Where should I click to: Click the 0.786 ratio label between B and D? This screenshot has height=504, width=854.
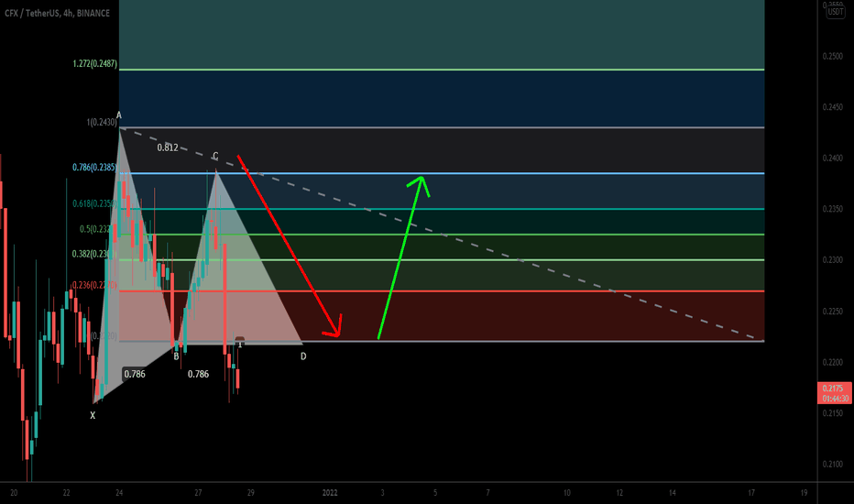tap(198, 374)
